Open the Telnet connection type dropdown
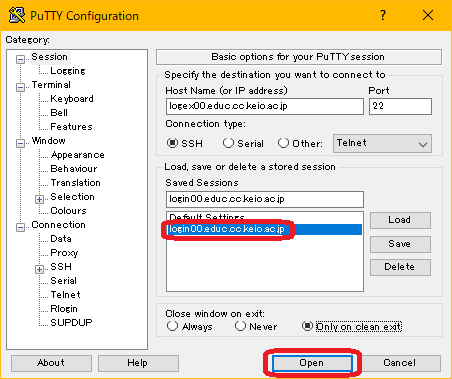 coord(382,144)
